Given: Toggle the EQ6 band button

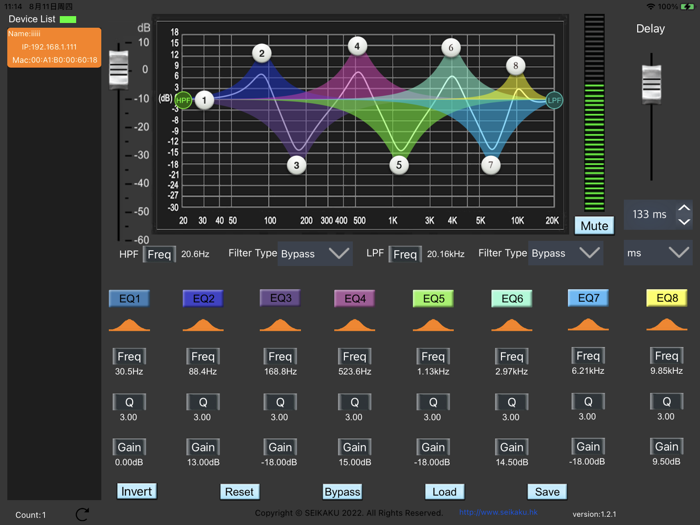Looking at the screenshot, I should [x=512, y=299].
